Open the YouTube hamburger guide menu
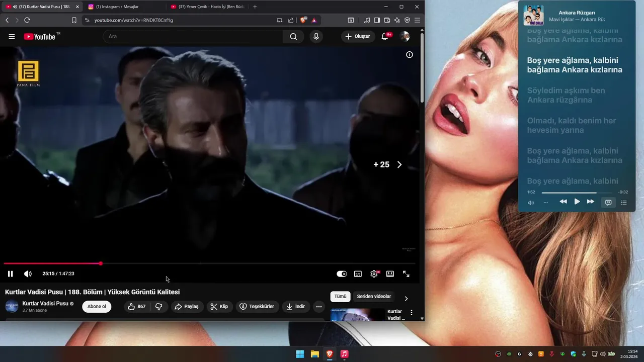The height and width of the screenshot is (362, 644). (12, 36)
